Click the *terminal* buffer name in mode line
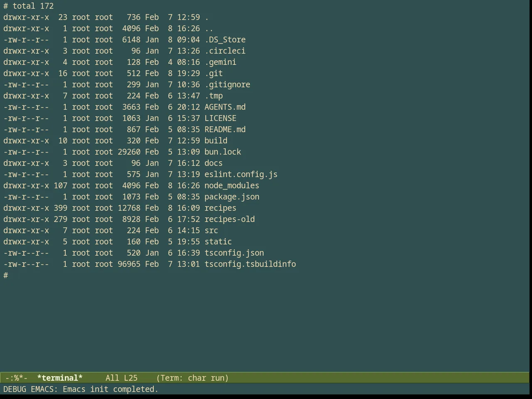The height and width of the screenshot is (399, 532). 60,378
